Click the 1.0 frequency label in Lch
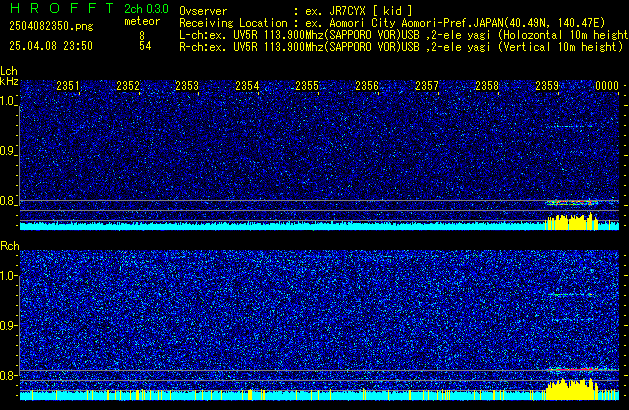Image resolution: width=629 pixels, height=410 pixels. pyautogui.click(x=8, y=101)
